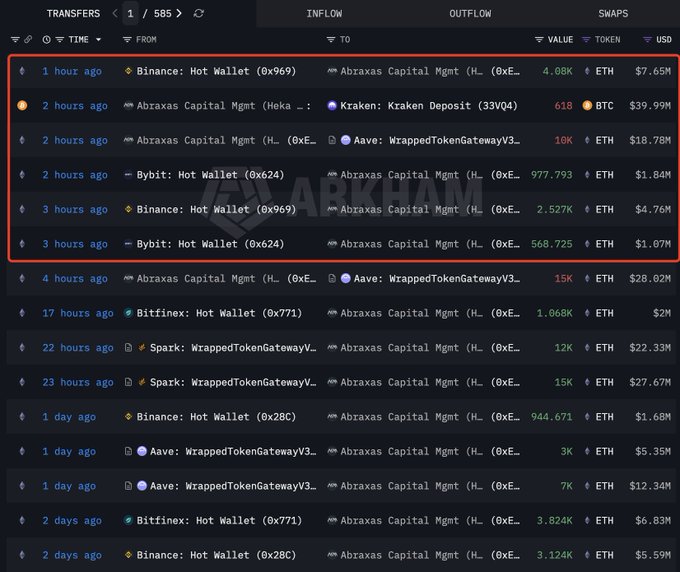Open the '17 hours ago' transaction link
This screenshot has height=572, width=680.
coord(78,313)
